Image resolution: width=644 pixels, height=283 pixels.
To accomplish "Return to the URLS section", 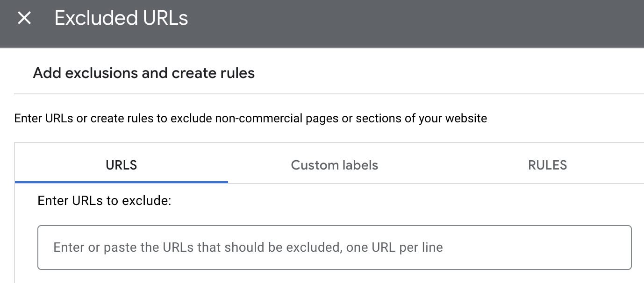I will (x=121, y=165).
